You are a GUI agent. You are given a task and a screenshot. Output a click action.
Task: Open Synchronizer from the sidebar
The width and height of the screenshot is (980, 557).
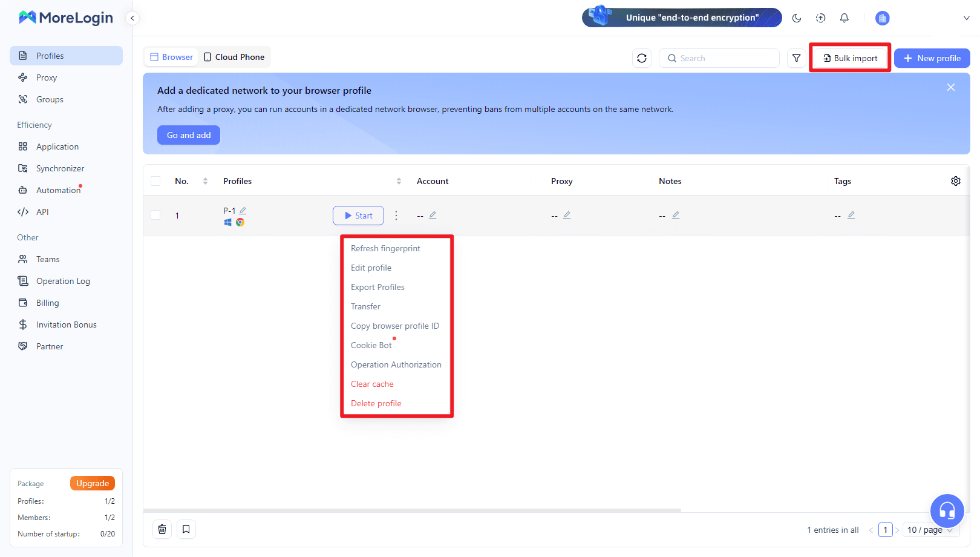[x=60, y=168]
